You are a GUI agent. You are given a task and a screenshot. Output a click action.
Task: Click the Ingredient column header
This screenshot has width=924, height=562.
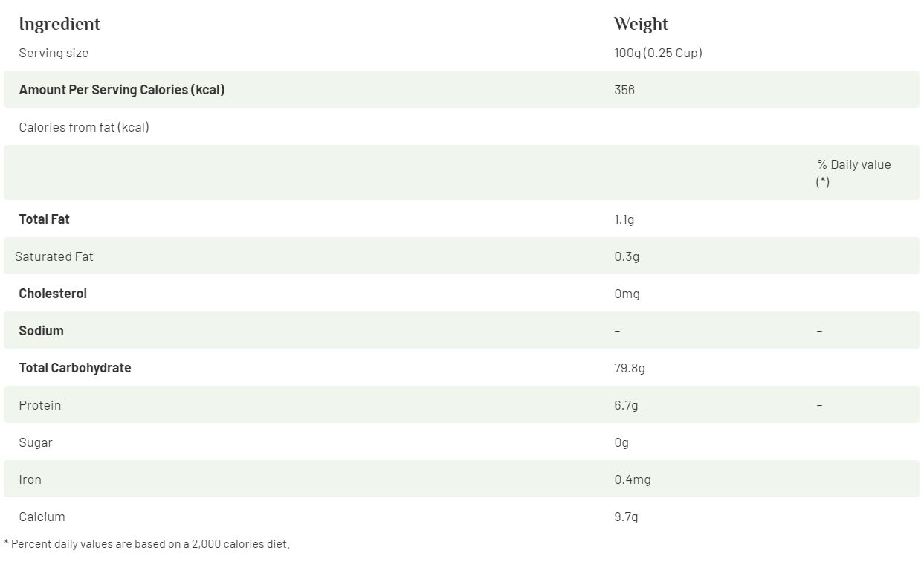pyautogui.click(x=59, y=25)
